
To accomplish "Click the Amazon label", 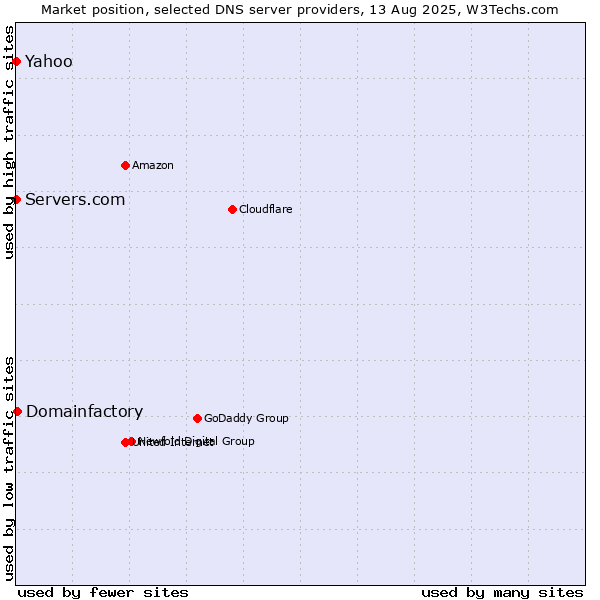I will pyautogui.click(x=153, y=165).
